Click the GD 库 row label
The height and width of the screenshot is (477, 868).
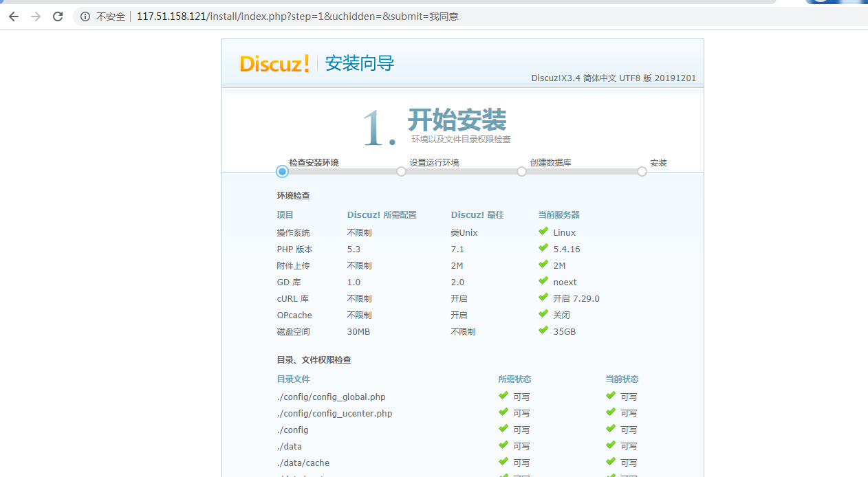tap(289, 282)
